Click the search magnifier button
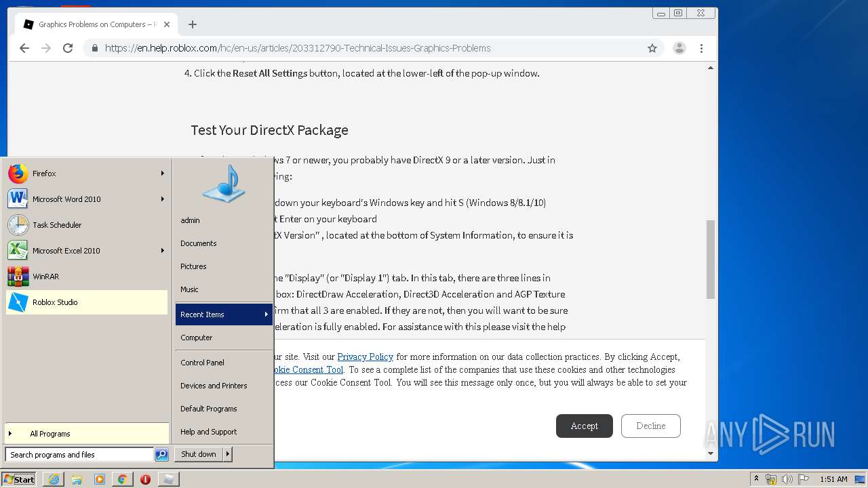 161,455
